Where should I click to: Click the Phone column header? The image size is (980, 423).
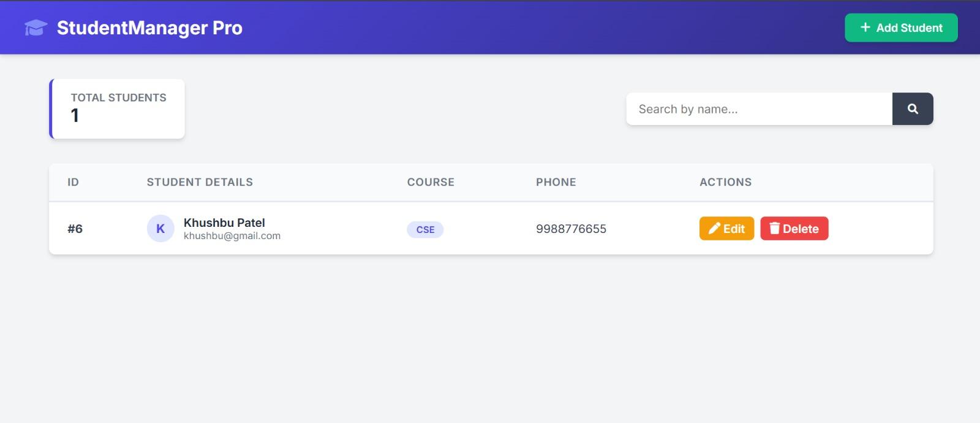556,182
